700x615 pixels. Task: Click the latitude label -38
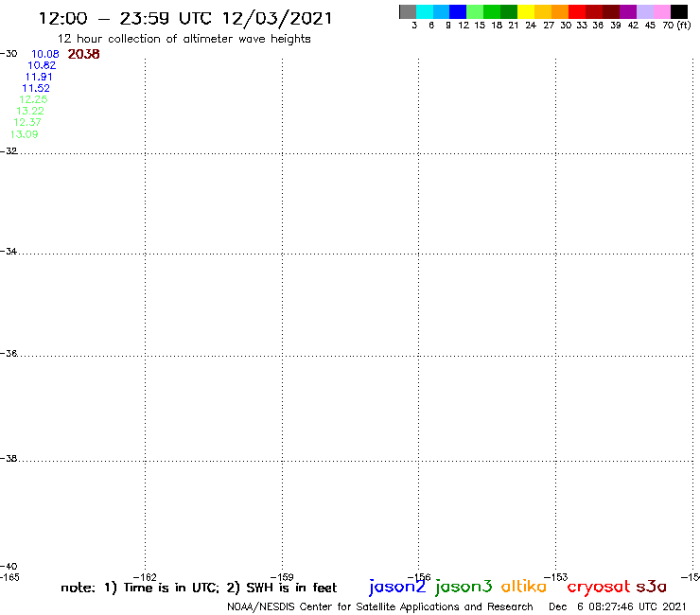coord(9,458)
